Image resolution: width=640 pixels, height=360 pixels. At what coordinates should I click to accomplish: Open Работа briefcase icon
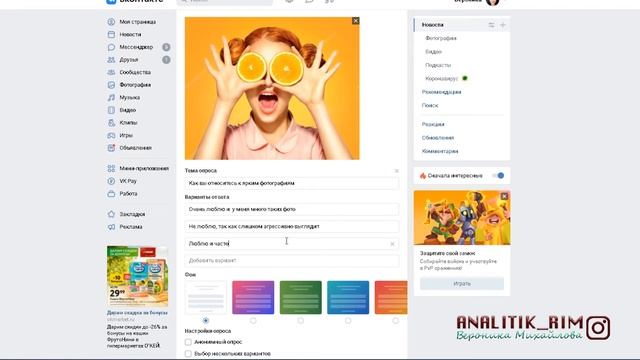tap(111, 193)
